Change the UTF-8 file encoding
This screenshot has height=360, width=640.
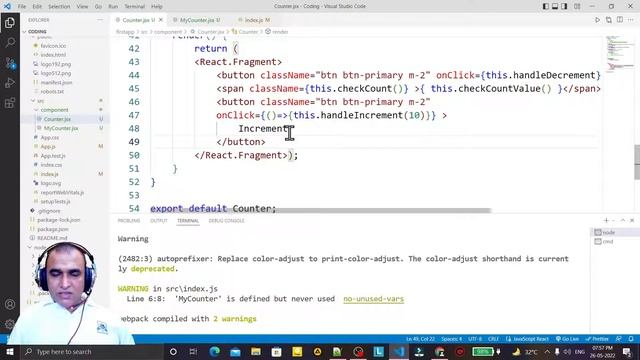475,339
